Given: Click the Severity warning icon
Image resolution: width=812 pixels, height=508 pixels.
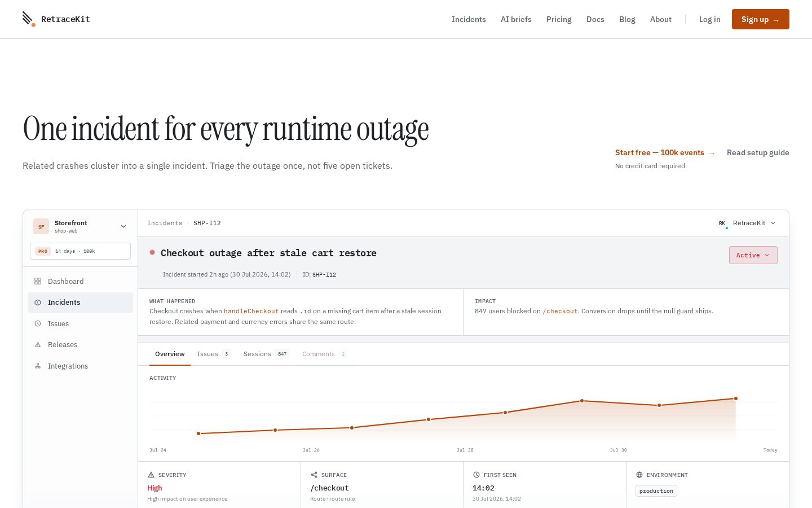Looking at the screenshot, I should coord(151,475).
